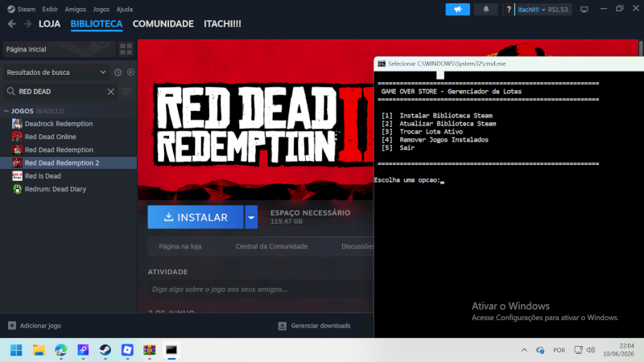Viewport: 644px width, 362px height.
Task: Go to the LOJA tab
Action: click(49, 24)
